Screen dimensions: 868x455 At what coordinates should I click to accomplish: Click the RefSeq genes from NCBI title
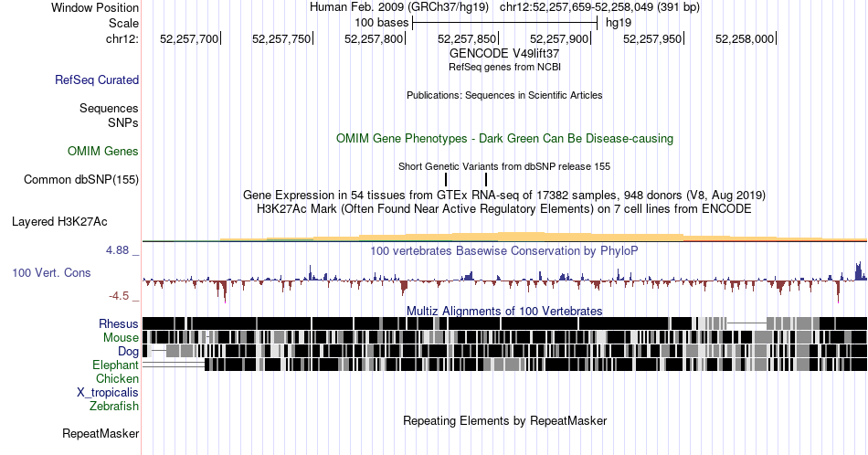coord(504,67)
